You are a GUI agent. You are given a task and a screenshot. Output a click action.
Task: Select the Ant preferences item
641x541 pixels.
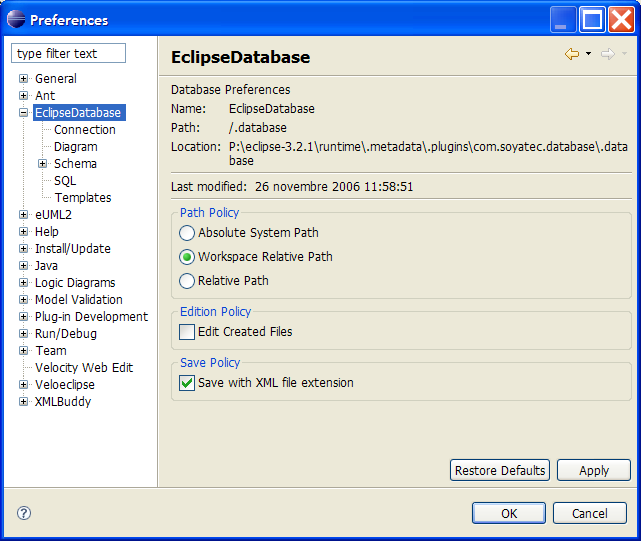[45, 96]
